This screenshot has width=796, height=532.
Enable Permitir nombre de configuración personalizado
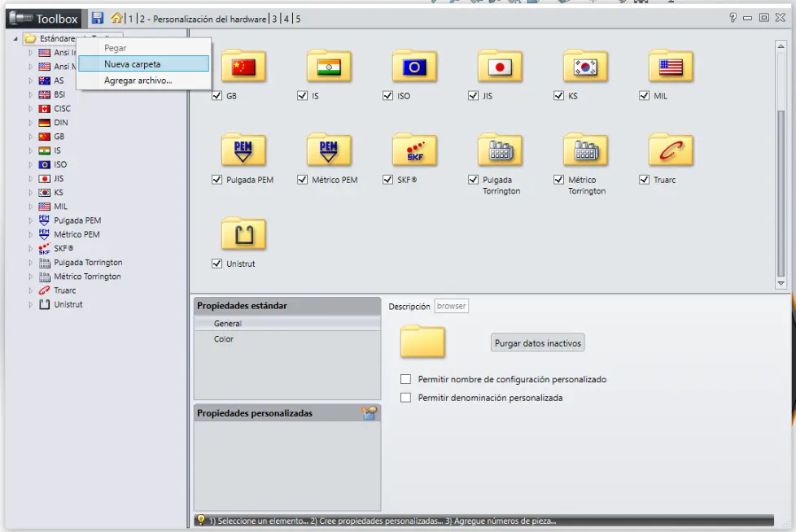coord(406,380)
